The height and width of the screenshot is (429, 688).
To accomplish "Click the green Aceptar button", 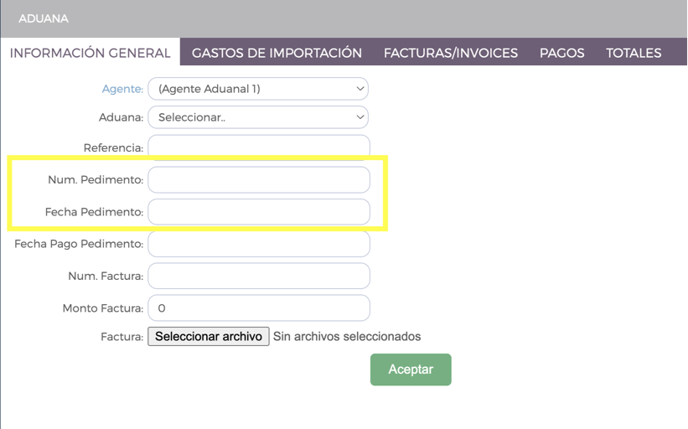I will pos(411,370).
